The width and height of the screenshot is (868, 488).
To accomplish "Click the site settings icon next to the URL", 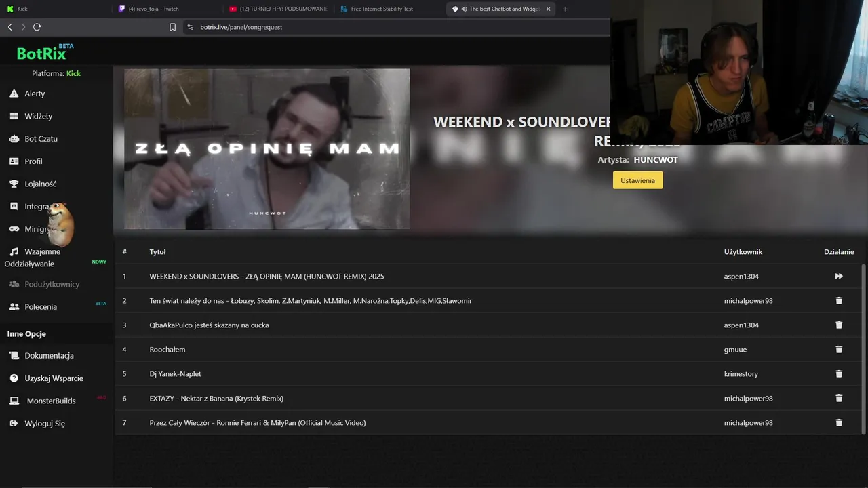I will point(190,27).
